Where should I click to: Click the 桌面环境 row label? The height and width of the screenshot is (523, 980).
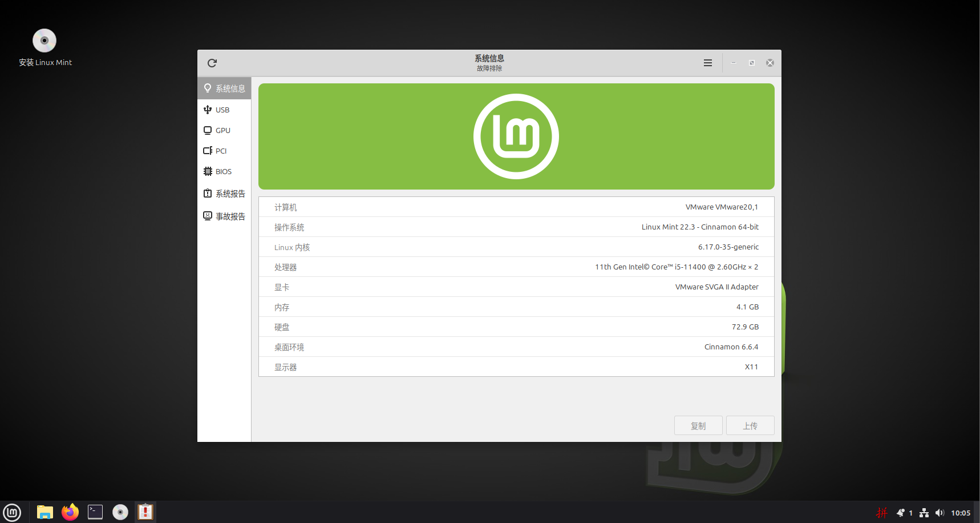click(289, 347)
